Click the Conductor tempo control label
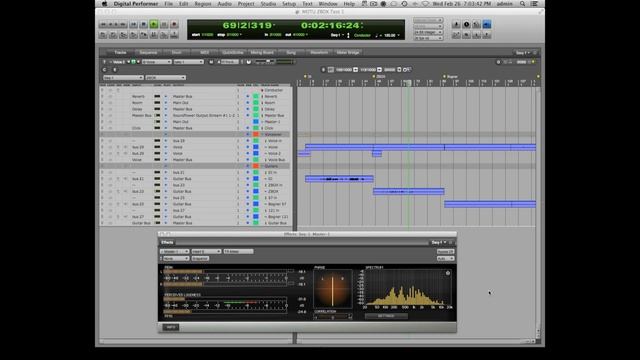The width and height of the screenshot is (640, 360). coord(362,36)
